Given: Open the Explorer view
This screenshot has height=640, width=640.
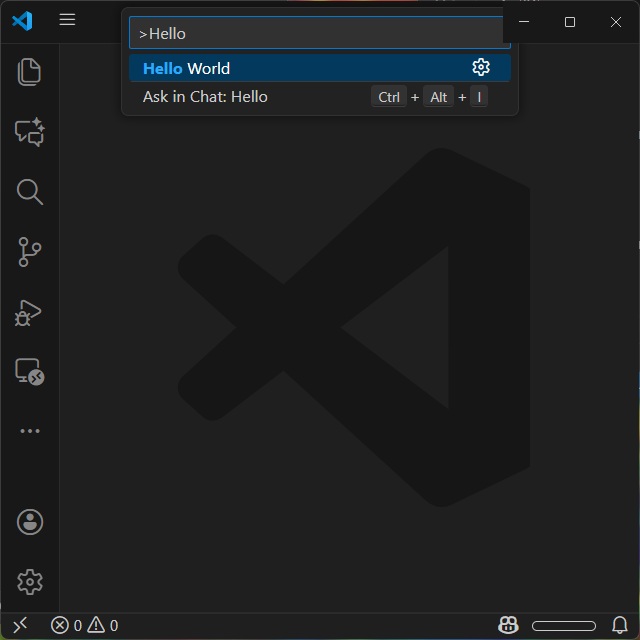Looking at the screenshot, I should pos(29,72).
